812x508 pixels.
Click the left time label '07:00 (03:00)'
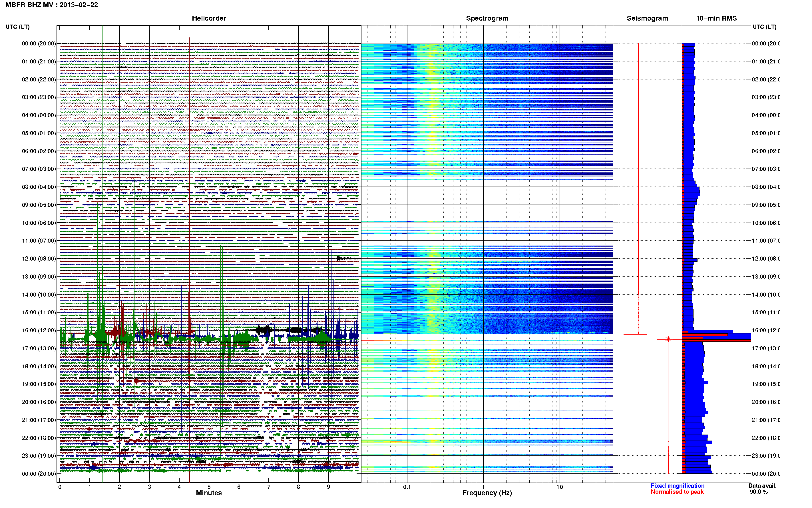click(39, 169)
